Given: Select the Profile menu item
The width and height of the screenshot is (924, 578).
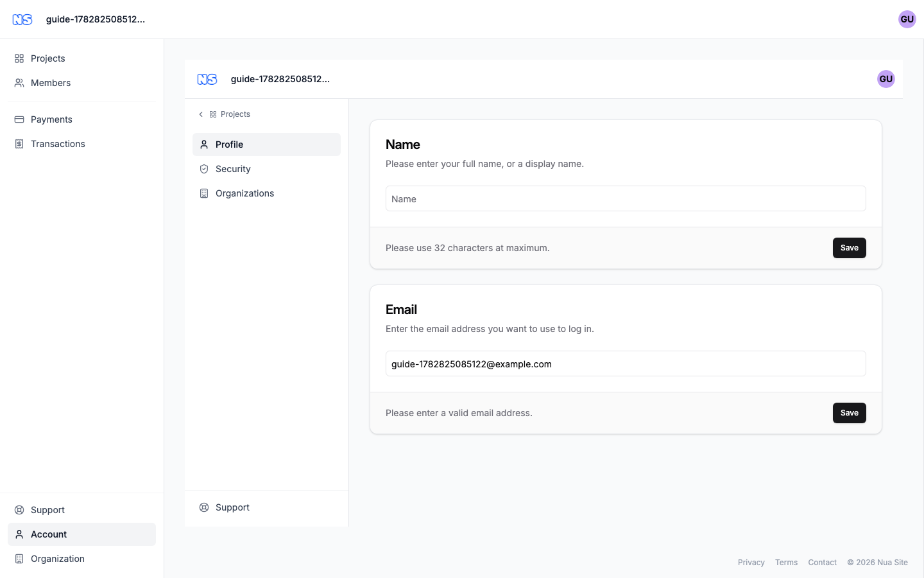Looking at the screenshot, I should coord(266,144).
